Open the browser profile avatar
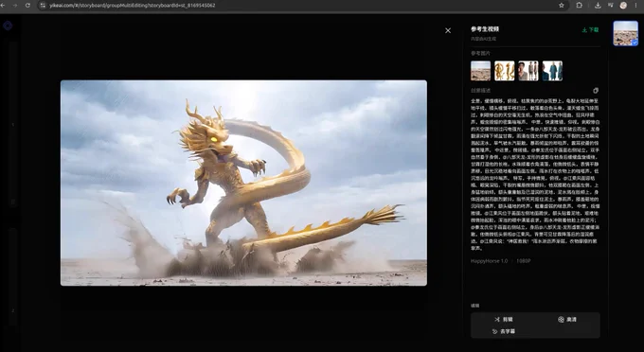Screen dimensions: 644x352 (623, 6)
